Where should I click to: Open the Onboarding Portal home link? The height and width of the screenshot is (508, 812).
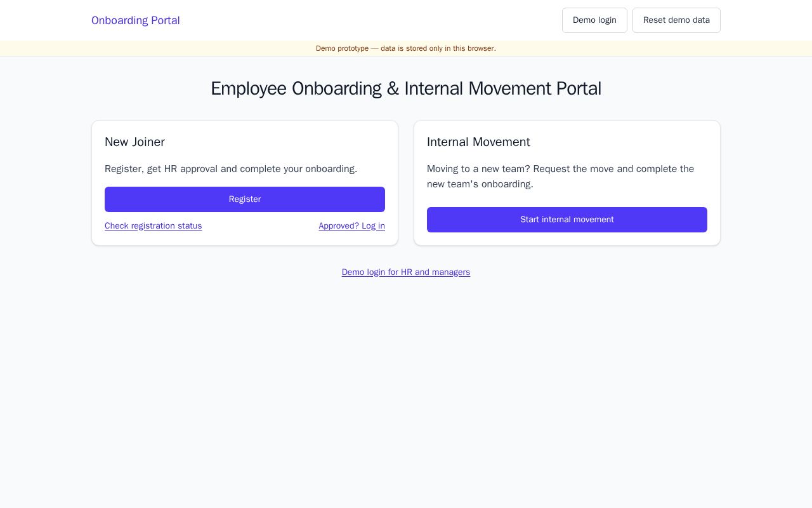(135, 20)
